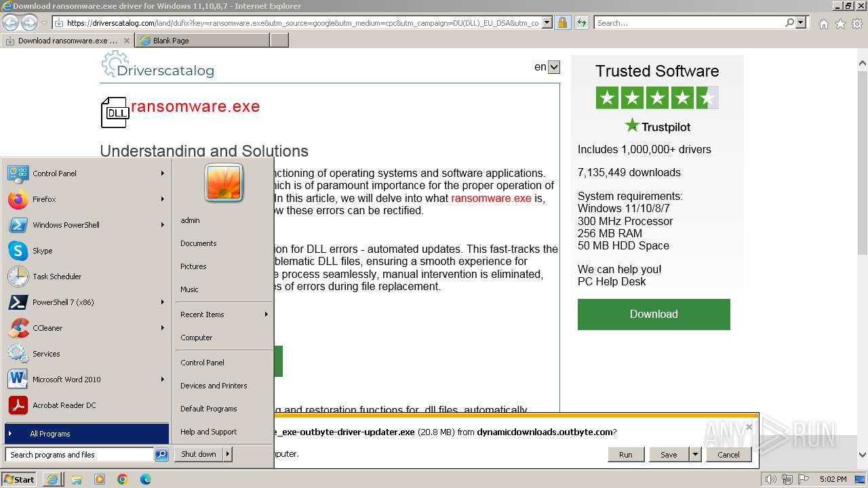Viewport: 868px width, 488px height.
Task: Click the IE address bar URL
Action: [302, 23]
